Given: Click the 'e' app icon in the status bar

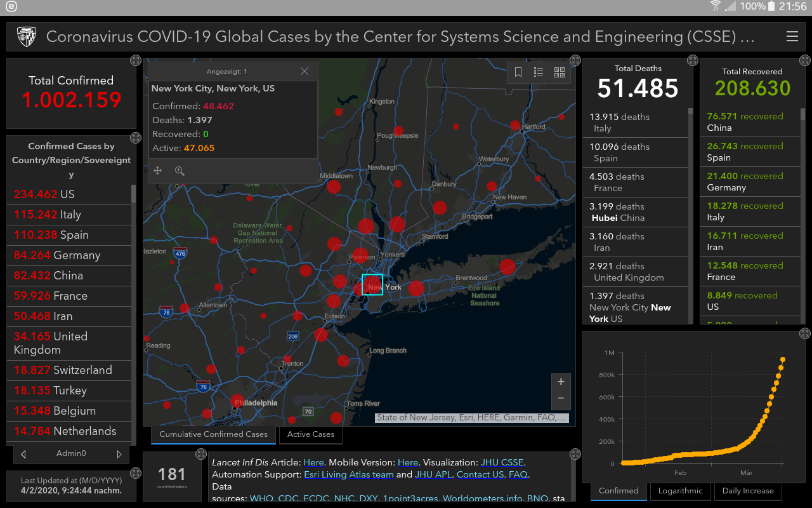Looking at the screenshot, I should pyautogui.click(x=11, y=6).
